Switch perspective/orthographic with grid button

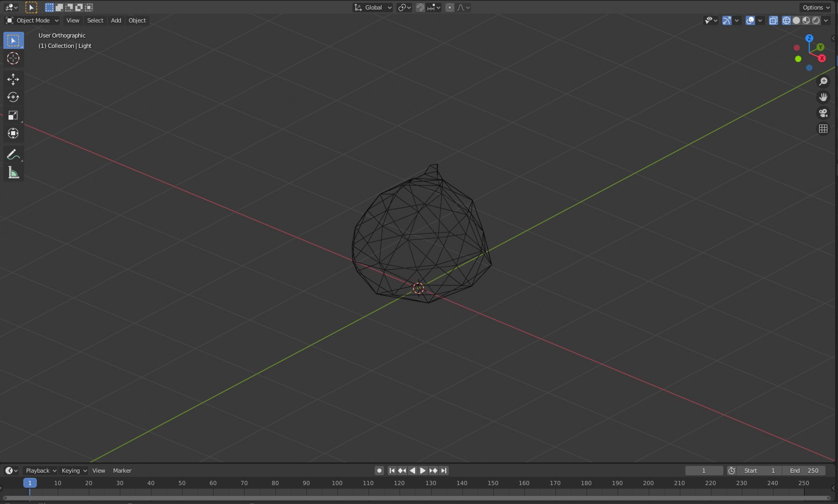(823, 129)
